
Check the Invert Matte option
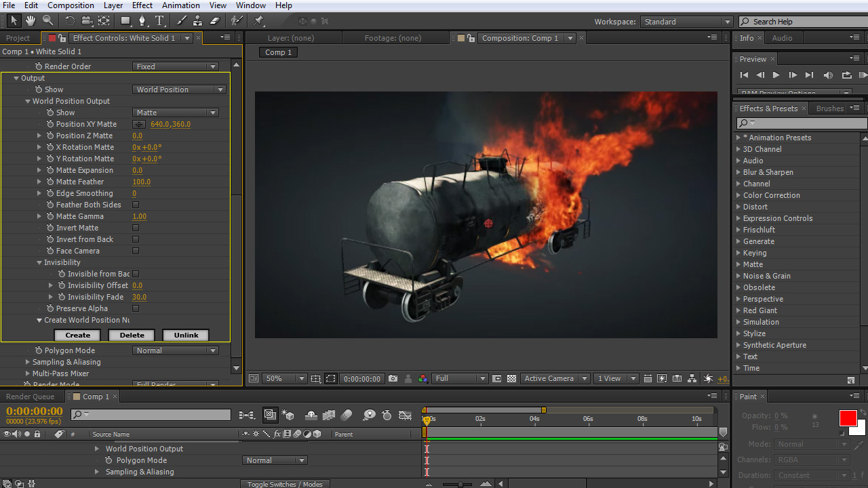click(x=136, y=228)
